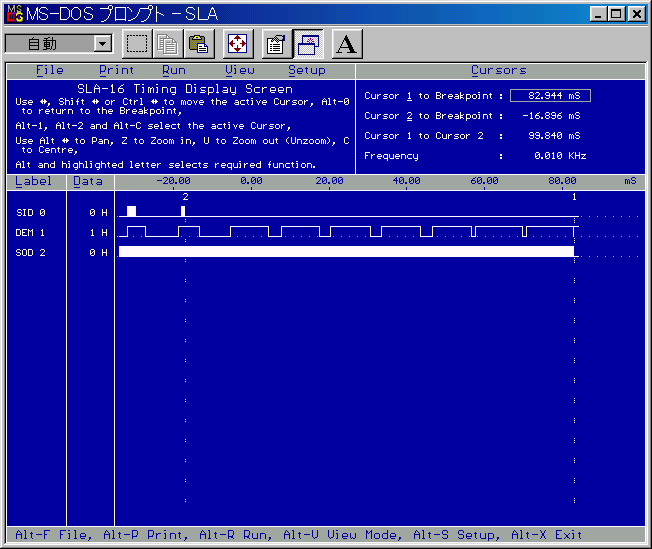The image size is (652, 549).
Task: Click the Font 'A' icon
Action: [x=346, y=44]
